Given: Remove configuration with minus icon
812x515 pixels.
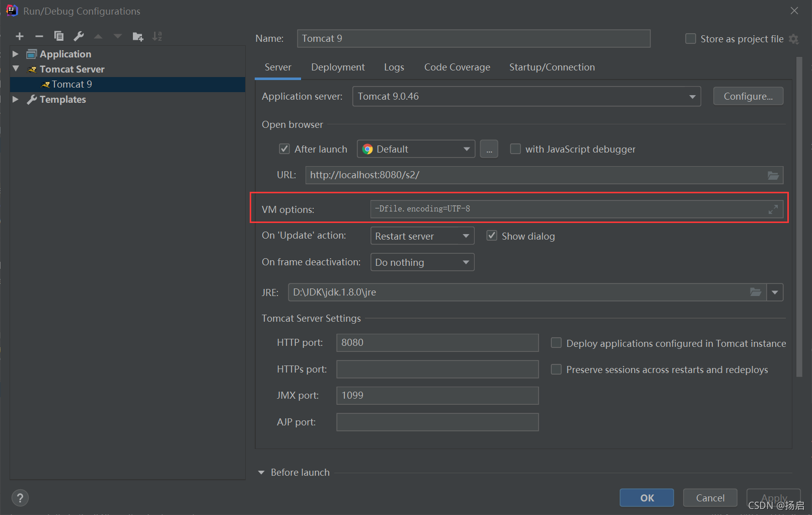Looking at the screenshot, I should 39,36.
